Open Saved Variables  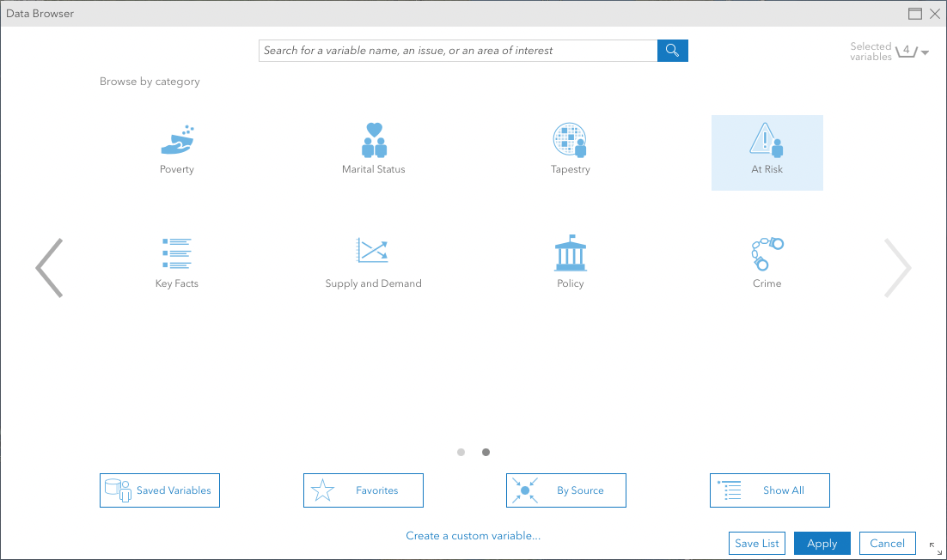[160, 490]
